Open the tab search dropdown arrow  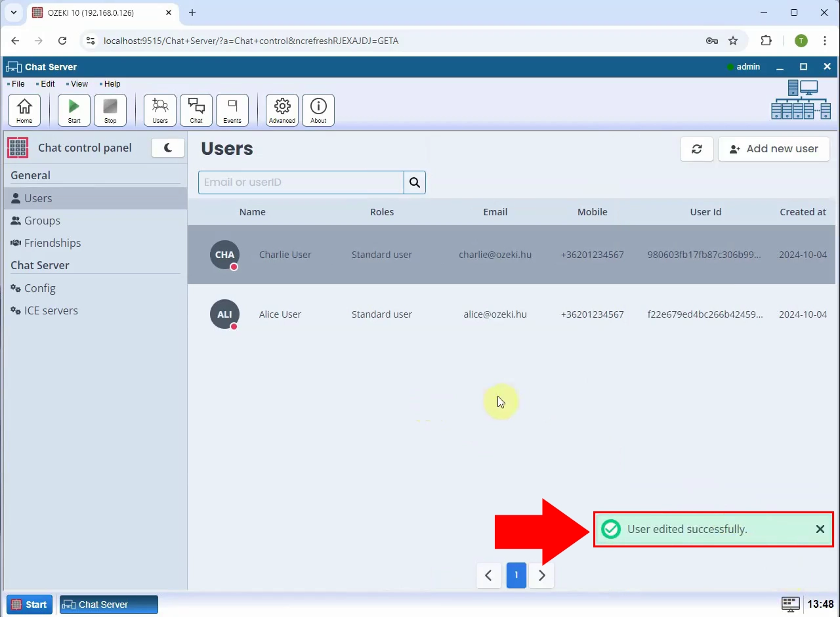(x=14, y=12)
